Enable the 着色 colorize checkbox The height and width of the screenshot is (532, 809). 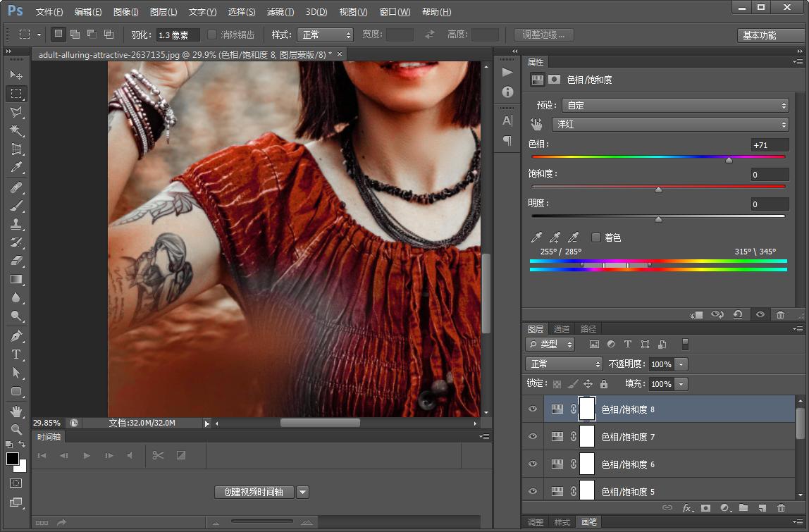click(x=596, y=237)
